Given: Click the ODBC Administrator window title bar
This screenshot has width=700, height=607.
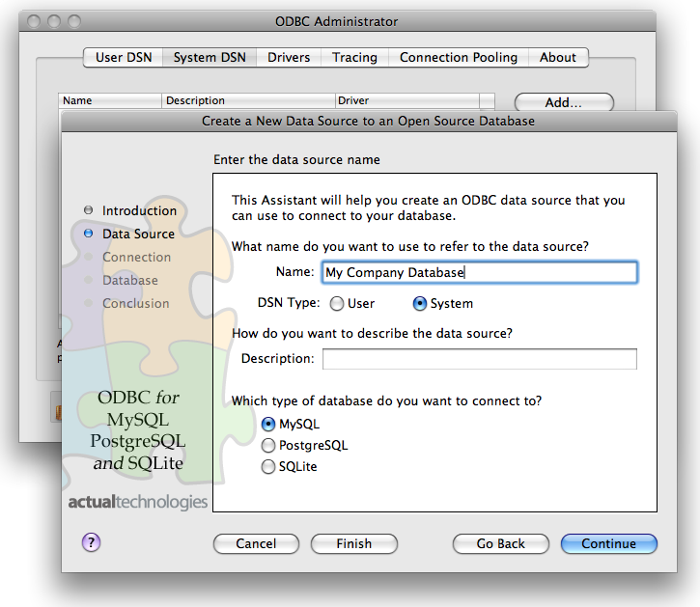Looking at the screenshot, I should point(337,21).
